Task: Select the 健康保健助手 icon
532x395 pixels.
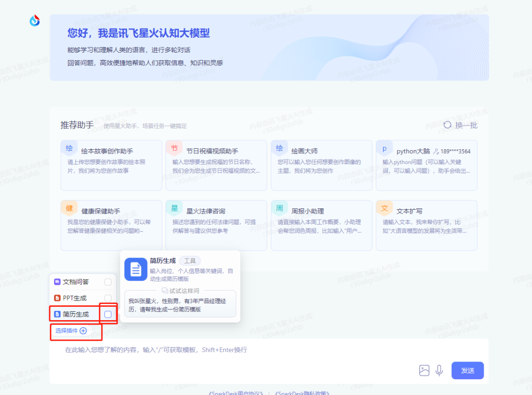Action: coord(69,208)
